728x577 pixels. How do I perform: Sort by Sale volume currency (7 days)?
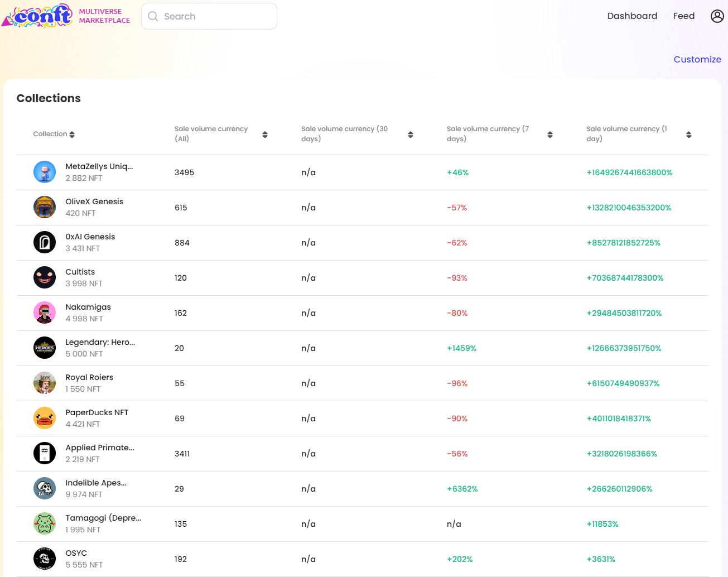point(550,134)
